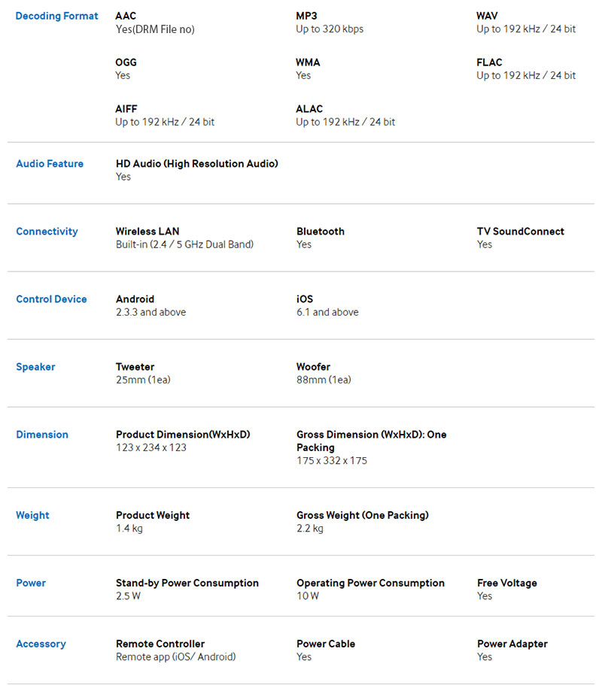Open the Control Device section label
602x700 pixels.
pos(51,299)
